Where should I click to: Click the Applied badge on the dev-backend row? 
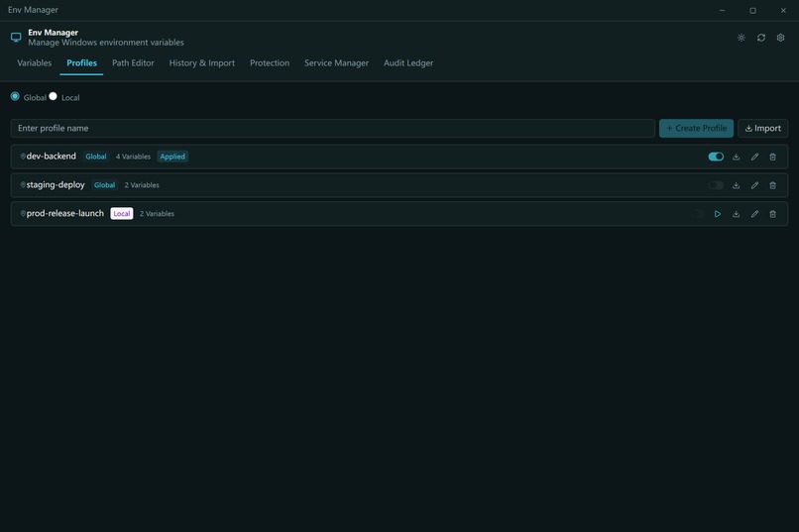tap(172, 157)
